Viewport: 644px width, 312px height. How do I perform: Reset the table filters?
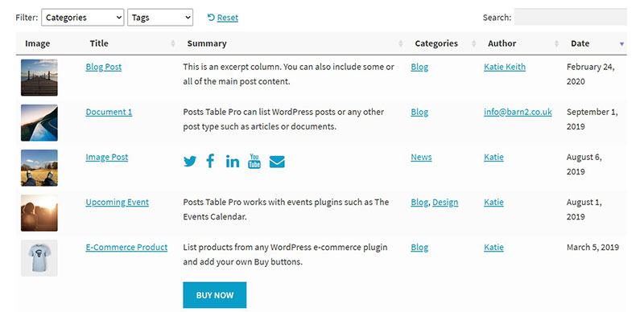tap(223, 18)
